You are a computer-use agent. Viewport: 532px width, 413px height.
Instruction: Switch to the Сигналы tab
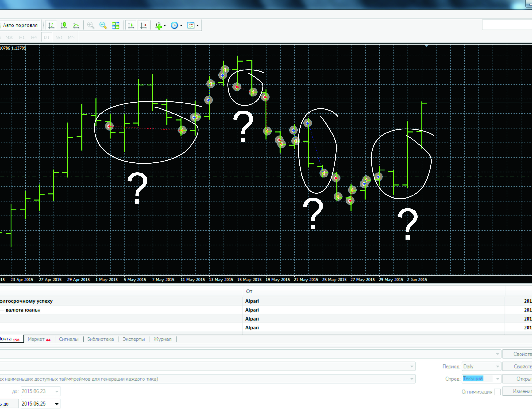point(69,339)
